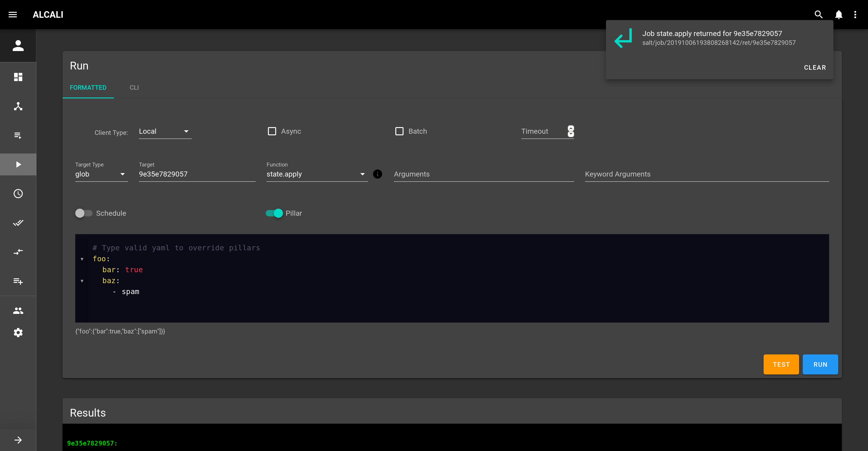Image resolution: width=868 pixels, height=451 pixels.
Task: Click the RUN button to execute
Action: pos(821,364)
